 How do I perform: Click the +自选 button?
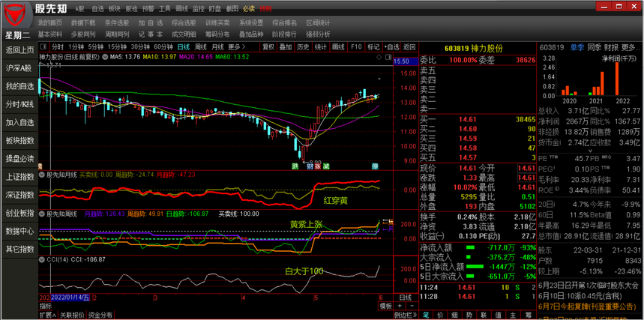(391, 46)
